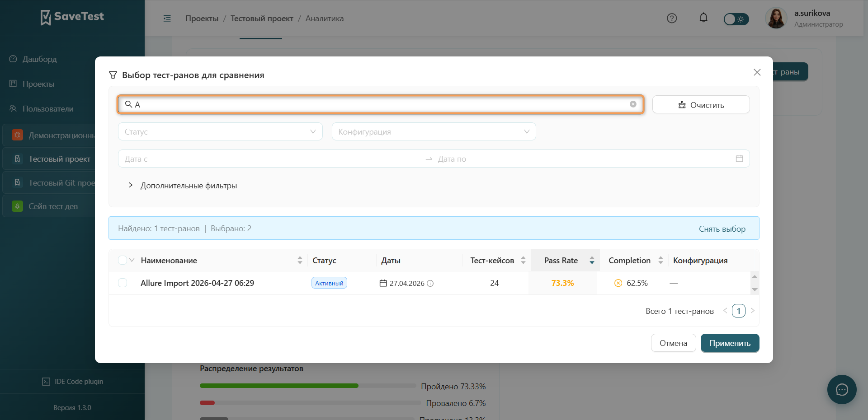
Task: Click the Применить button
Action: coord(730,343)
